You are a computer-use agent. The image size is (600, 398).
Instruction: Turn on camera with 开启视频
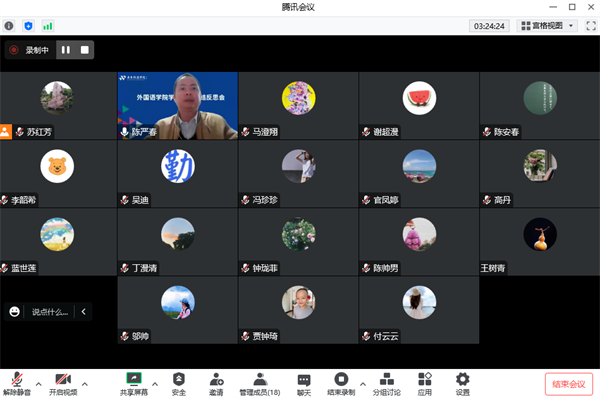tap(63, 384)
